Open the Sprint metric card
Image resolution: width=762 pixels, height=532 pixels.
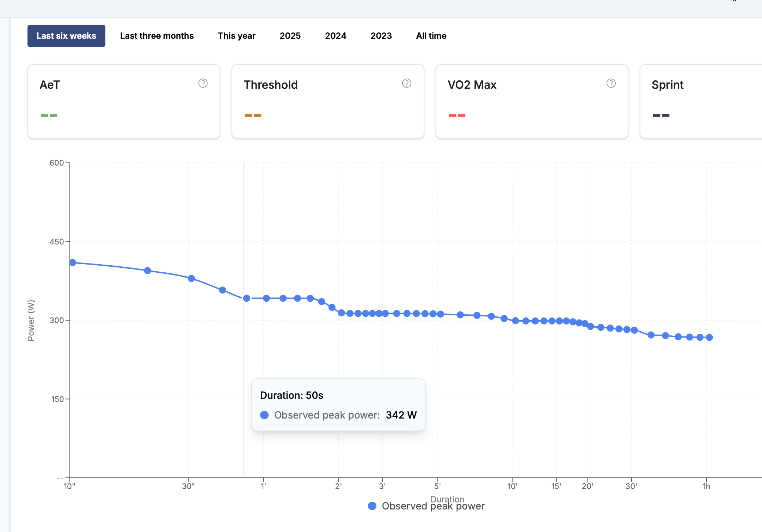[x=701, y=101]
